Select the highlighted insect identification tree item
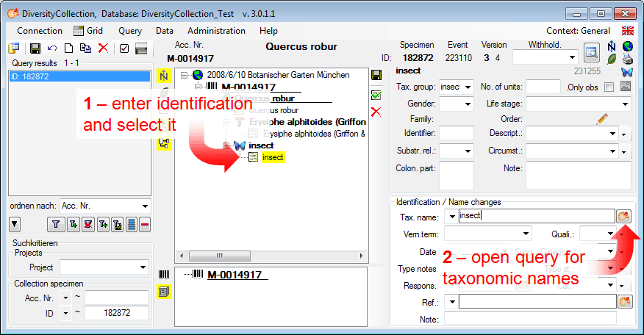644x335 pixels. pyautogui.click(x=272, y=157)
